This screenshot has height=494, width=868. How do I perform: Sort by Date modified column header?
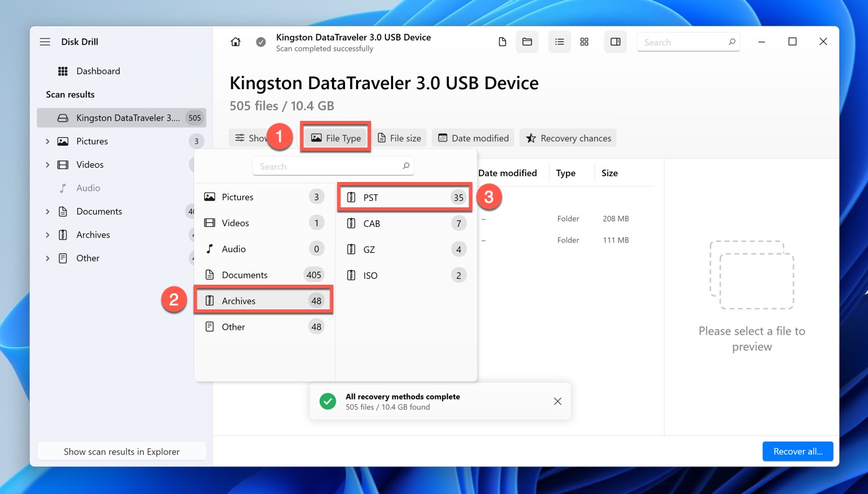pos(507,173)
